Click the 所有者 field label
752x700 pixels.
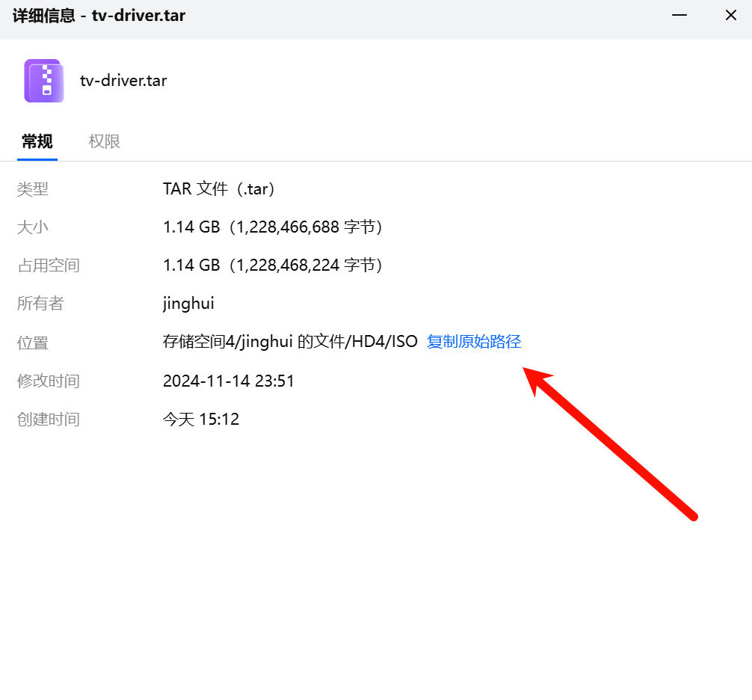pos(40,304)
